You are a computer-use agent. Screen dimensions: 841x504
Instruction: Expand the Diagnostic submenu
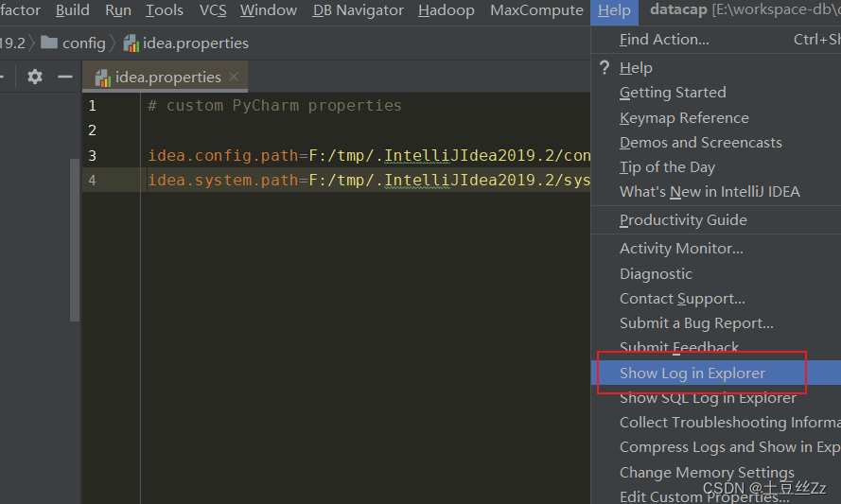[x=716, y=273]
